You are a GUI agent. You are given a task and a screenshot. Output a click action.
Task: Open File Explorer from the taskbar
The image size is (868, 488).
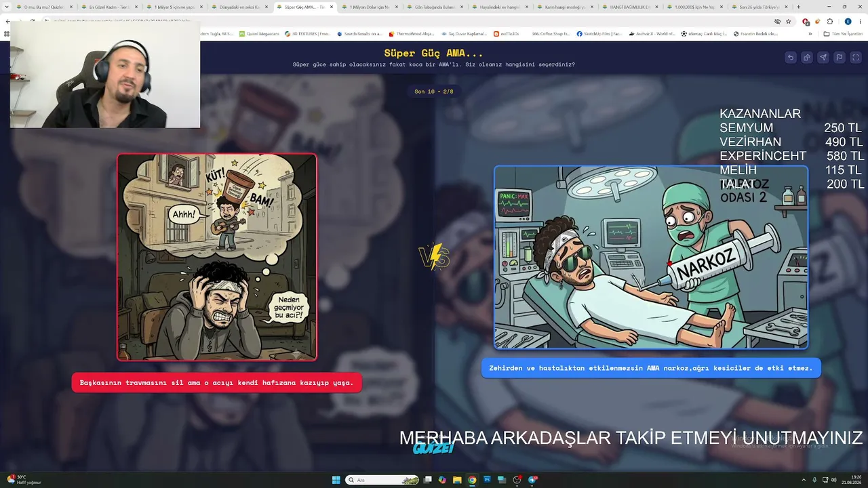[x=457, y=480]
